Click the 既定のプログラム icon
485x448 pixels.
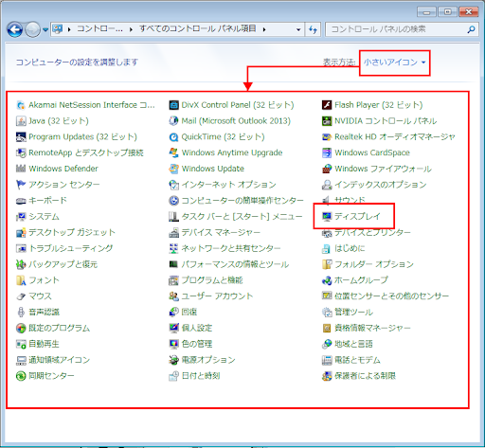[x=21, y=328]
